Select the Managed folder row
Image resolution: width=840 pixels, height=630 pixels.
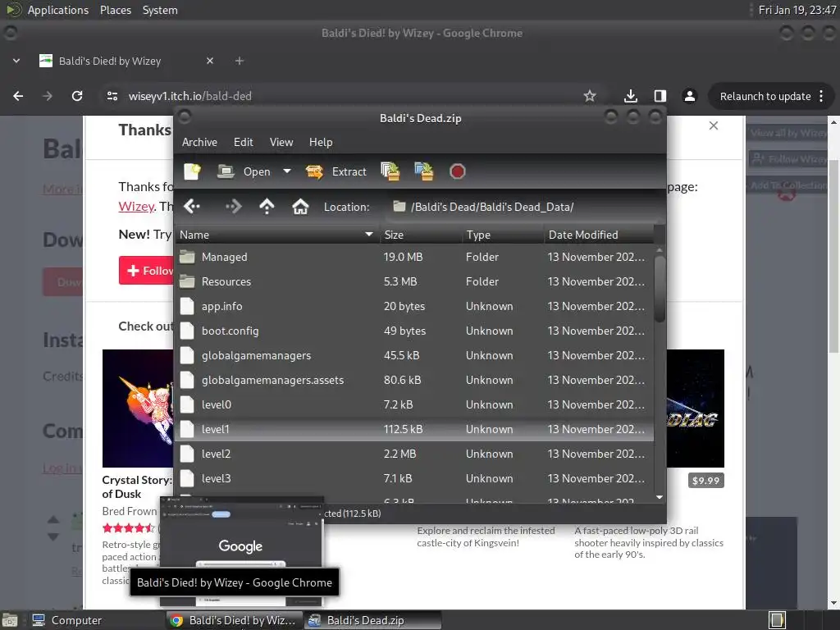(414, 257)
